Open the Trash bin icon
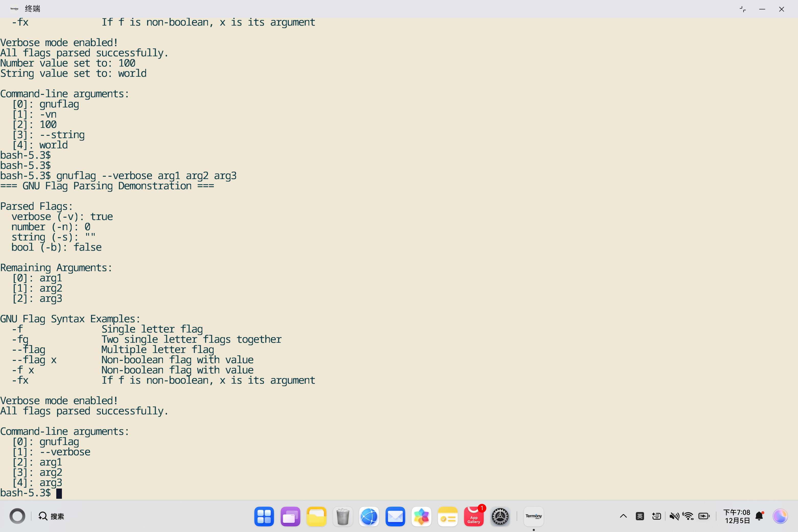 point(343,516)
